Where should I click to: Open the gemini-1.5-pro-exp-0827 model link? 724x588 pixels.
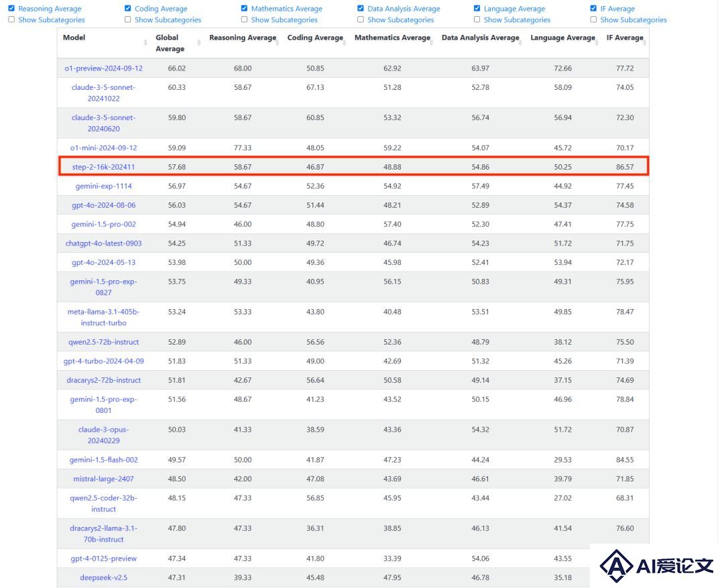103,287
